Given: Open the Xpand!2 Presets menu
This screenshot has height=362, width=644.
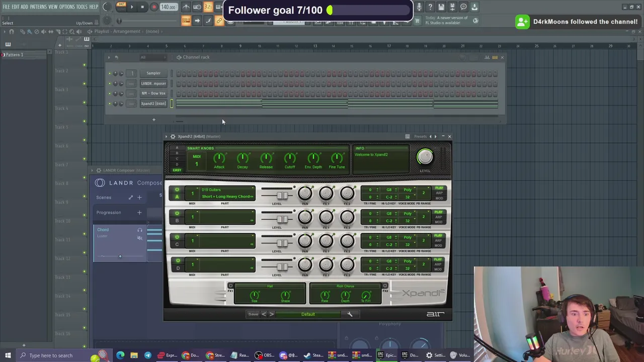Looking at the screenshot, I should 420,136.
